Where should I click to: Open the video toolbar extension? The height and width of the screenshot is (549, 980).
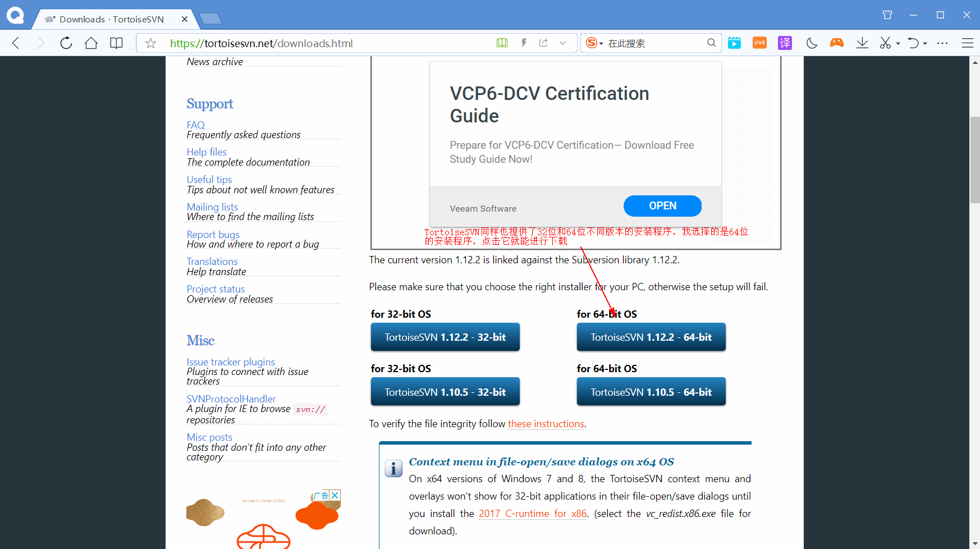(734, 43)
